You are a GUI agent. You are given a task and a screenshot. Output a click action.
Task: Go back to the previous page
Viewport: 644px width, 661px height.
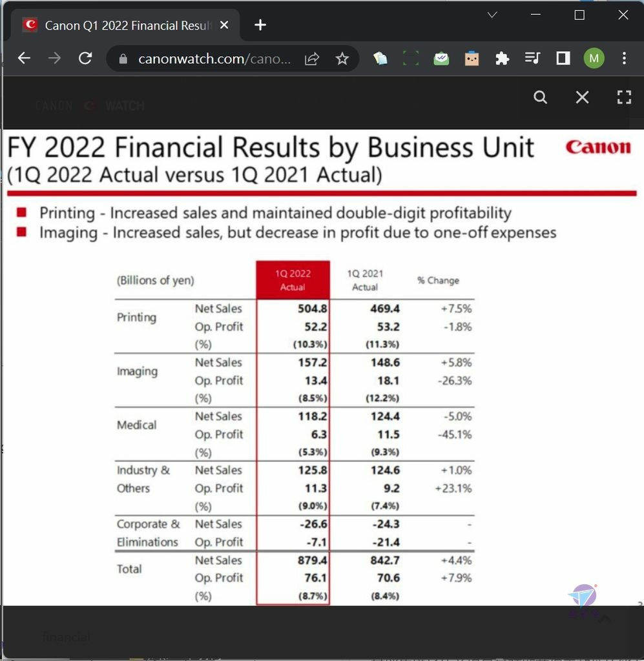click(x=24, y=58)
